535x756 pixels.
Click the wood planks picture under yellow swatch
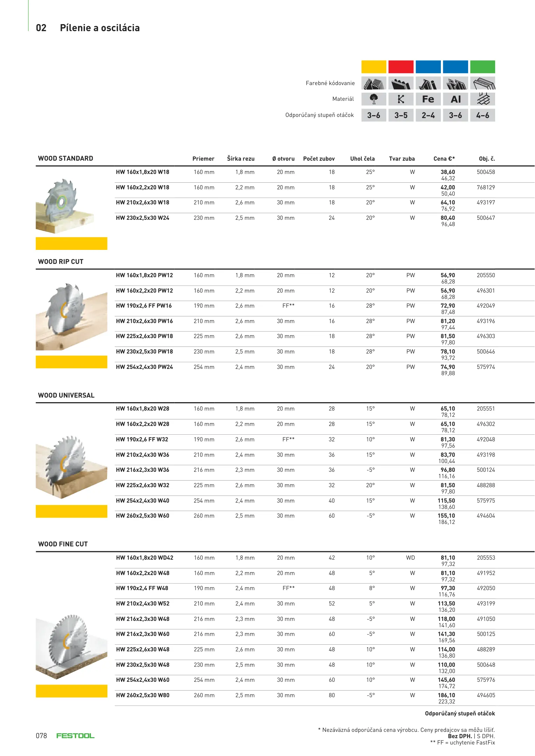[374, 84]
